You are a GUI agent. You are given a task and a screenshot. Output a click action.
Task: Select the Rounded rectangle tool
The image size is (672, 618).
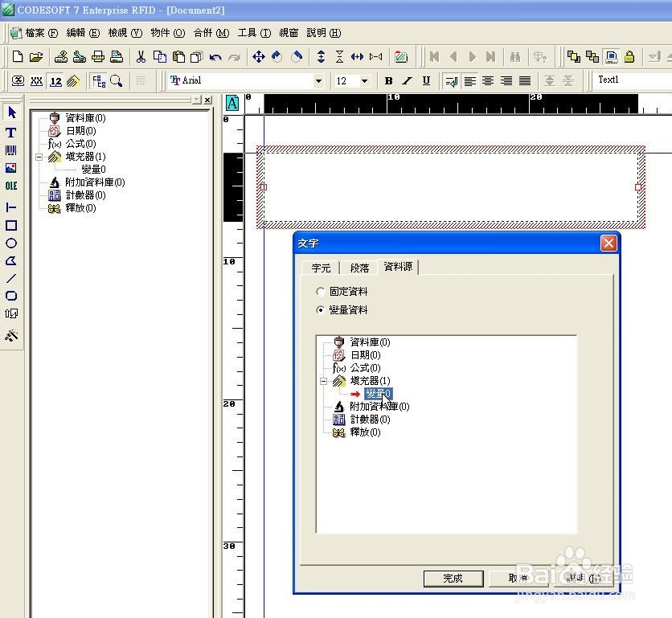click(11, 296)
